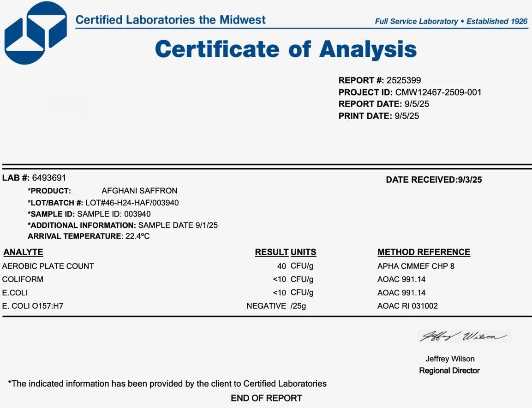The height and width of the screenshot is (408, 532).
Task: Click the METHOD REFERENCE column header
Action: 424,252
